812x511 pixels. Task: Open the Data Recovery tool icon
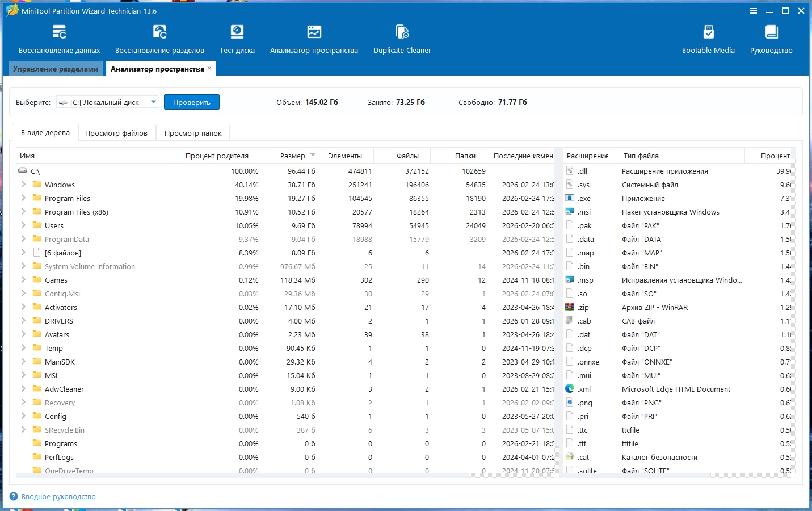point(59,32)
